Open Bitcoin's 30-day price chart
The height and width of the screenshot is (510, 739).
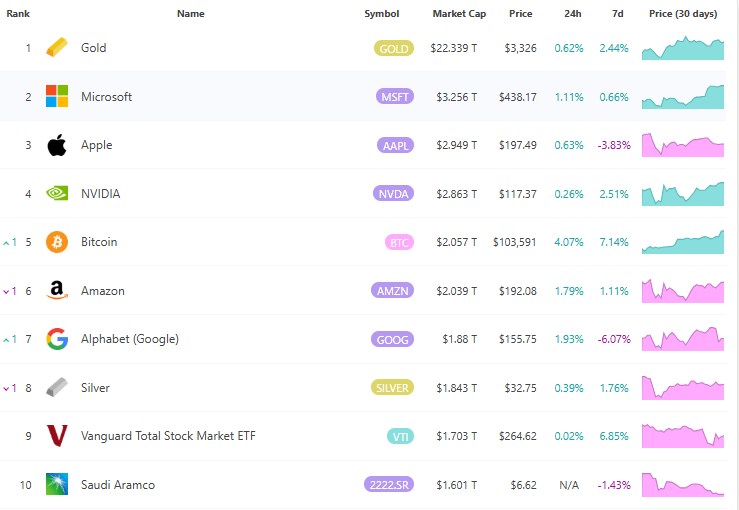[682, 242]
